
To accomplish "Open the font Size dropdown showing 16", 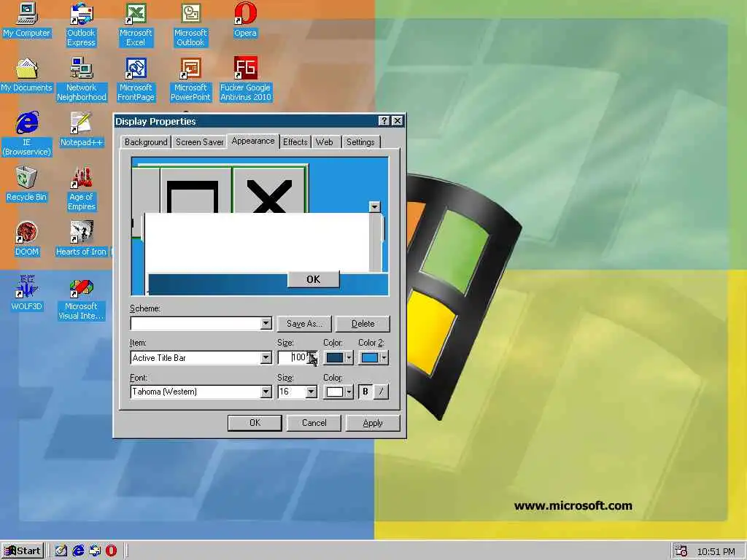I will [311, 392].
